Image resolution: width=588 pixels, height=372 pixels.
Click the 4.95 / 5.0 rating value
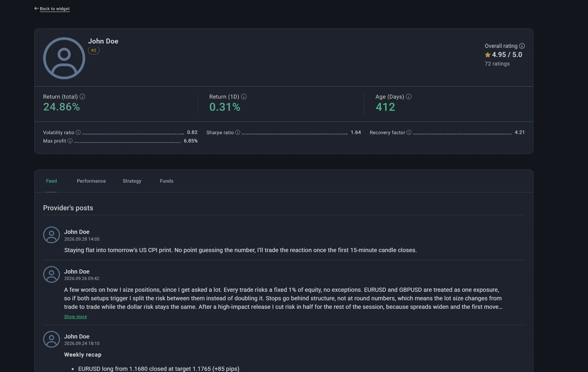[507, 55]
